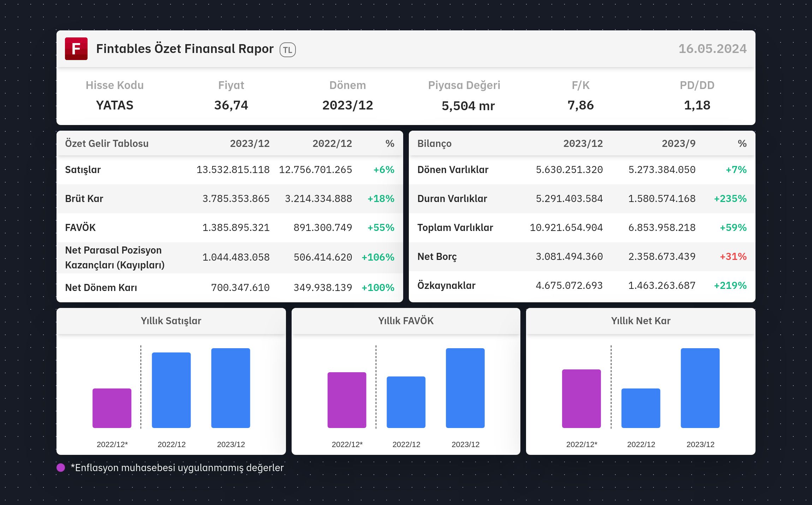The width and height of the screenshot is (812, 505).
Task: Click the FAVÖK value 1.385.895.321
Action: coord(236,227)
